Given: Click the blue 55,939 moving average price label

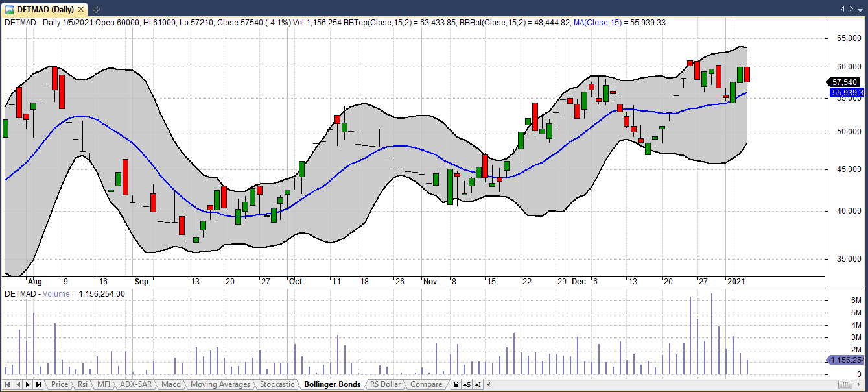Looking at the screenshot, I should [x=847, y=93].
